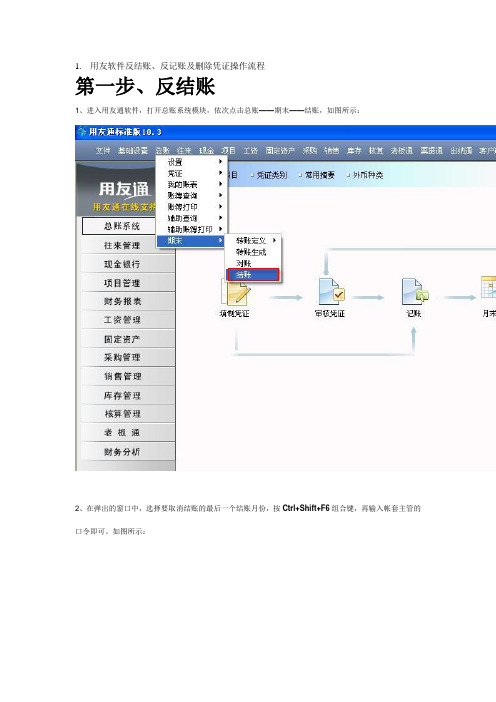This screenshot has height=702, width=496.
Task: Click the 用友通 title bar application icon
Action: (81, 132)
